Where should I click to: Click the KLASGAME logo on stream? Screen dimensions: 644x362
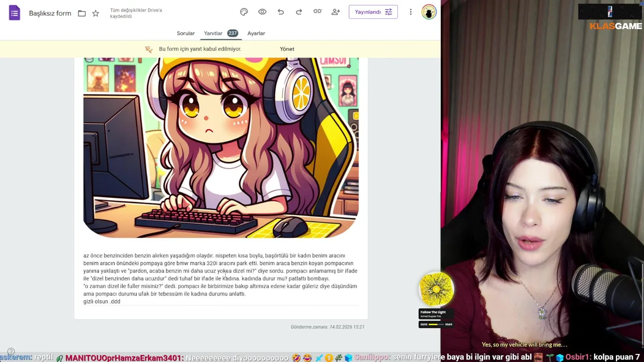pos(616,26)
